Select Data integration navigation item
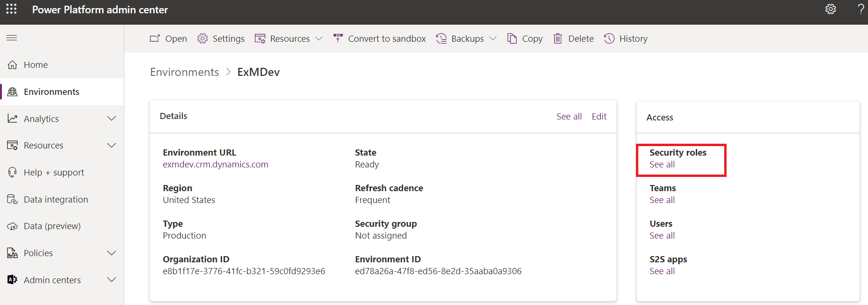The height and width of the screenshot is (305, 868). click(x=62, y=199)
